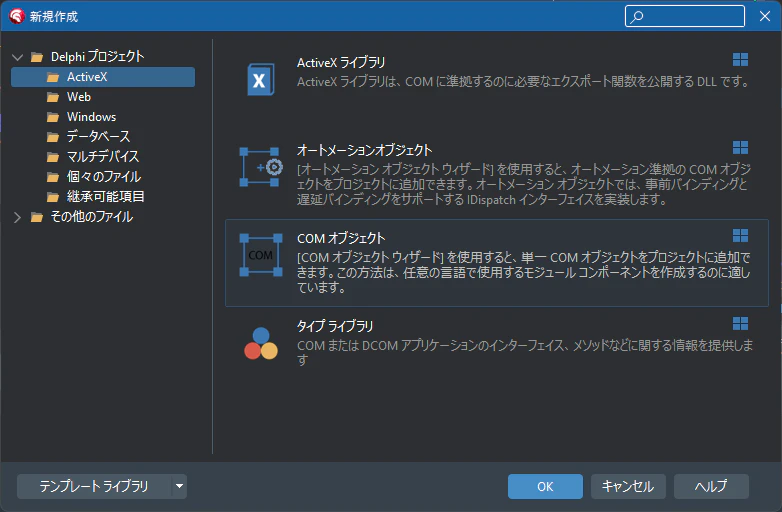Select the 継承可能項目 category
Screen dimensions: 782x512
pyautogui.click(x=105, y=196)
